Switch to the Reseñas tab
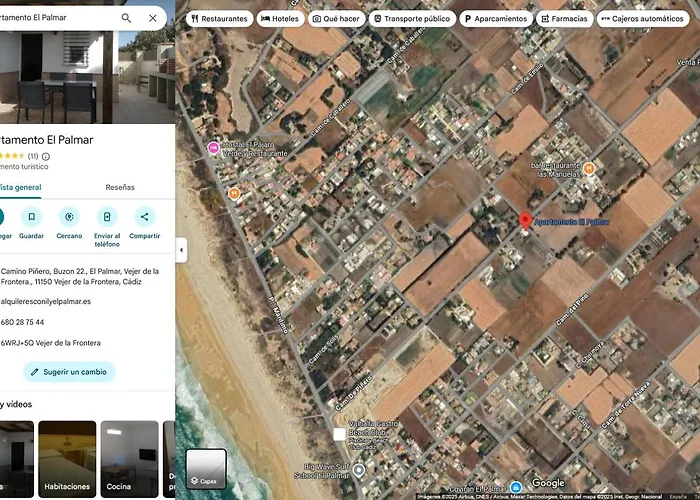The width and height of the screenshot is (700, 500). pyautogui.click(x=120, y=188)
